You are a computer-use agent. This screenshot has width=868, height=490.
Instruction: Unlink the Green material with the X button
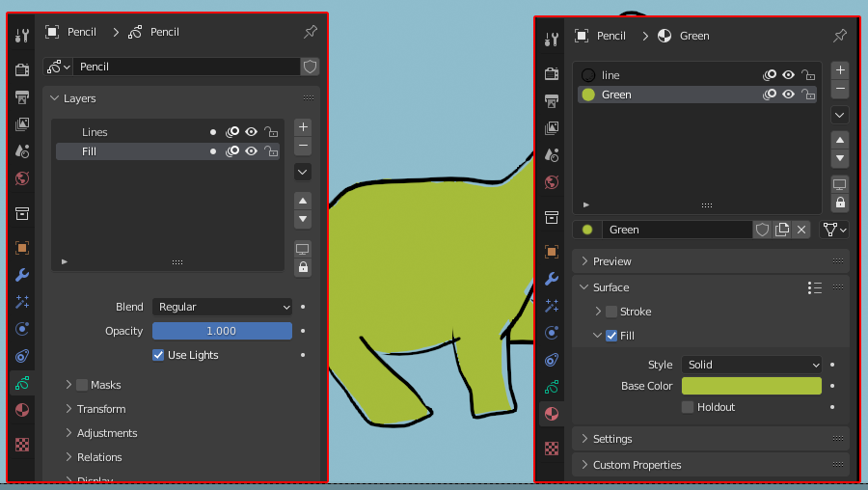[x=801, y=230]
